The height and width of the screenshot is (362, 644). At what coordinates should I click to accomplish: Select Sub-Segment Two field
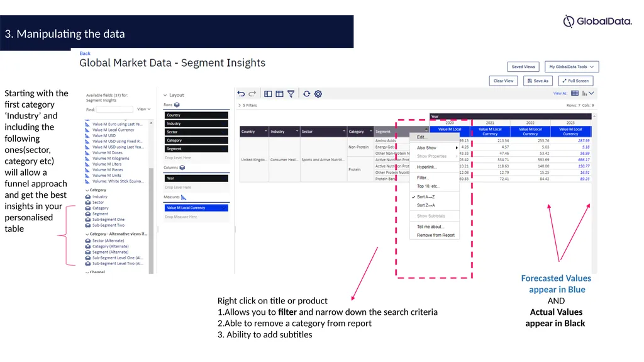[x=108, y=225]
